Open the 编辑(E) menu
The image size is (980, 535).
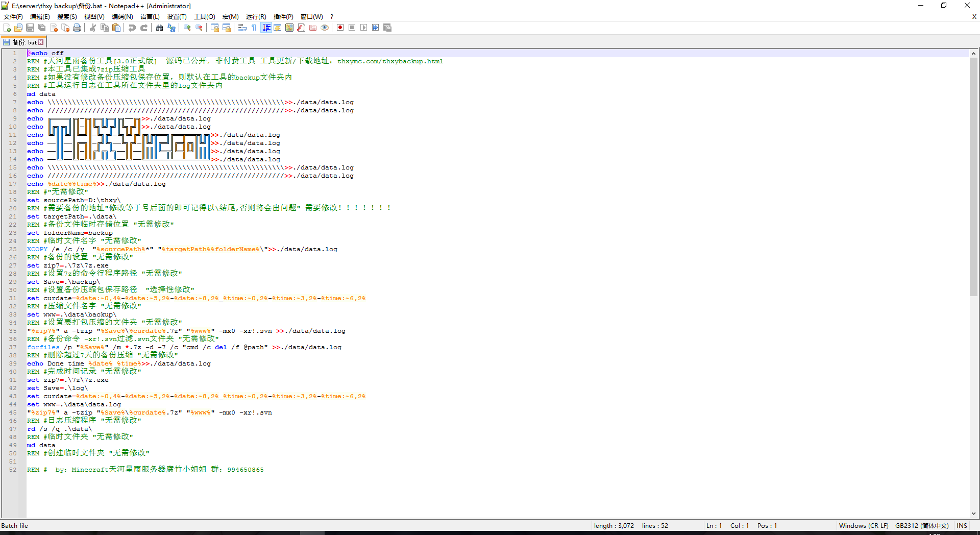(x=40, y=17)
